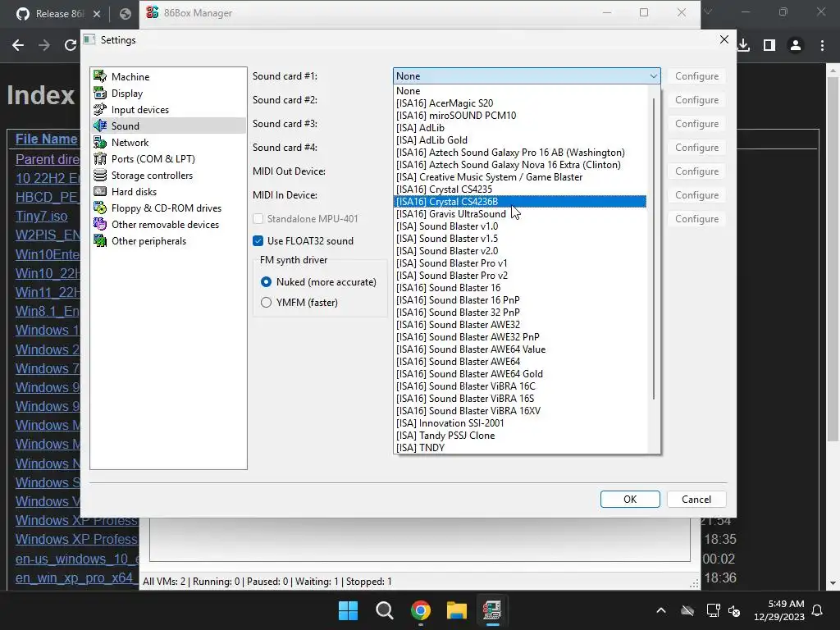
Task: Open the Ports (COM & LPT) icon
Action: (99, 158)
